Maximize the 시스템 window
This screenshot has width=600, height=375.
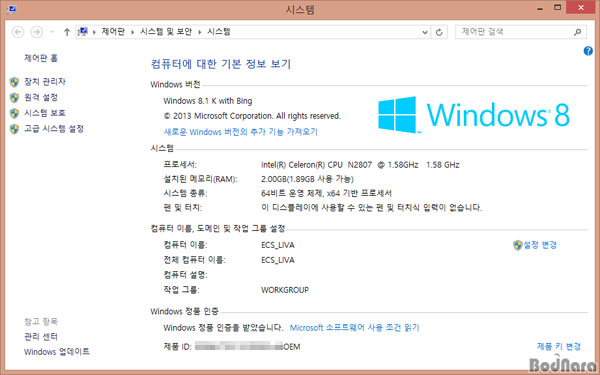click(x=558, y=8)
